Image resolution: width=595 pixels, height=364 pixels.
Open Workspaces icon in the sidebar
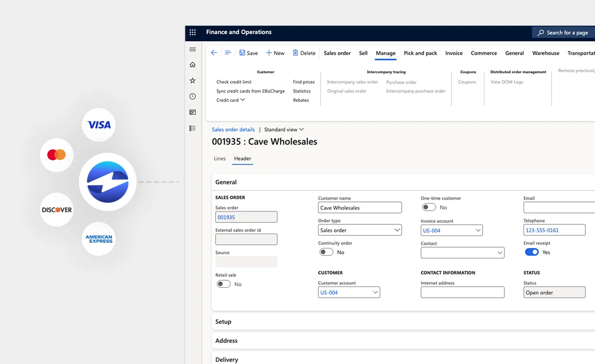[192, 112]
